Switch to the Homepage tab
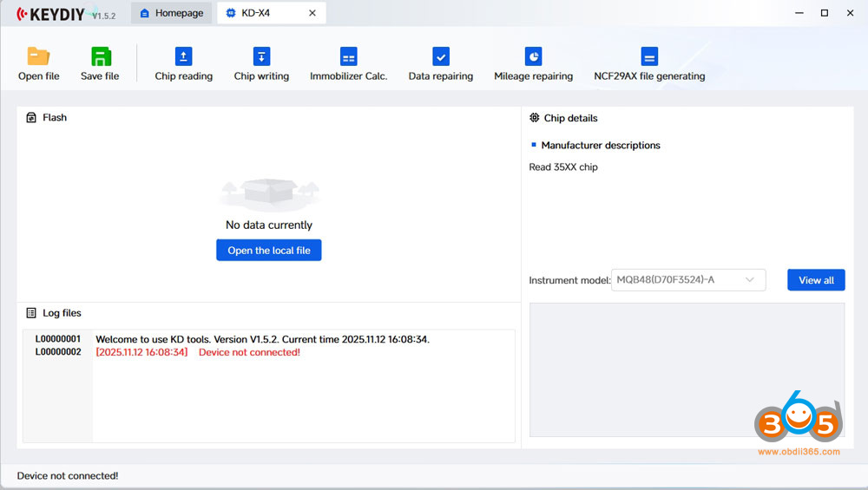The image size is (868, 490). coord(171,13)
